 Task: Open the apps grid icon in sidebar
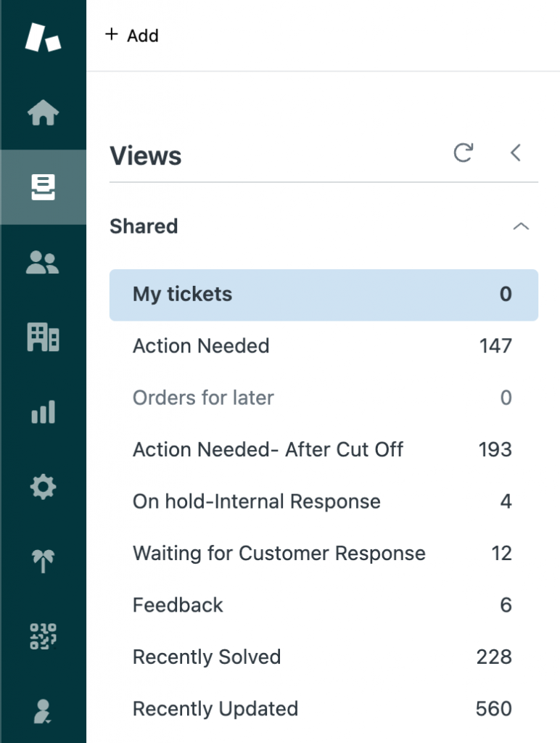(x=43, y=636)
